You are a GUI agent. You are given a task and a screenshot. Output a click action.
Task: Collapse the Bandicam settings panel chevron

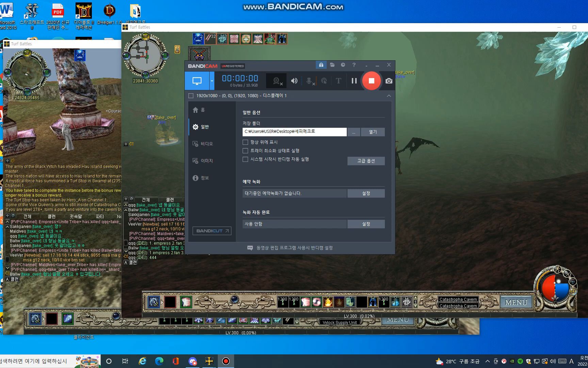point(389,96)
